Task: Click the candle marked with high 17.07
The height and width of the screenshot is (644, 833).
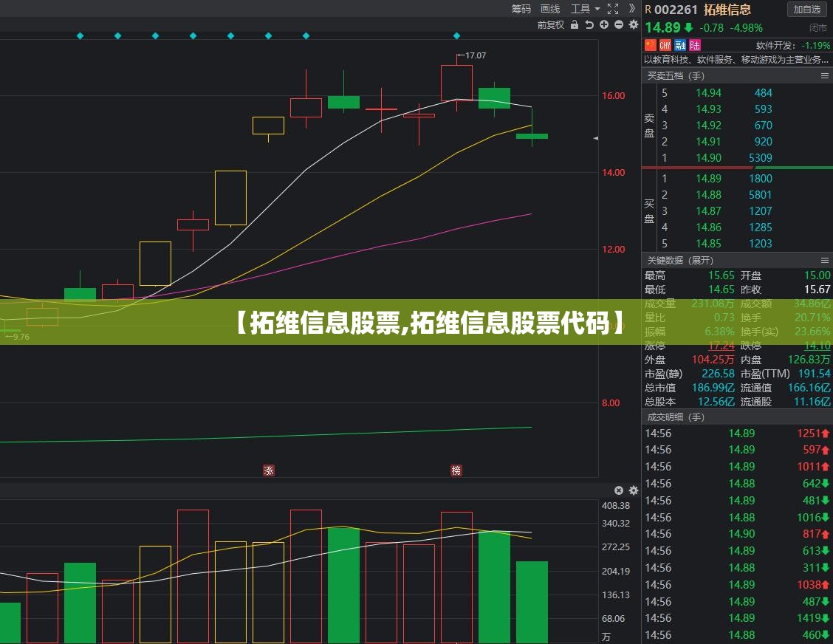Action: coord(456,83)
